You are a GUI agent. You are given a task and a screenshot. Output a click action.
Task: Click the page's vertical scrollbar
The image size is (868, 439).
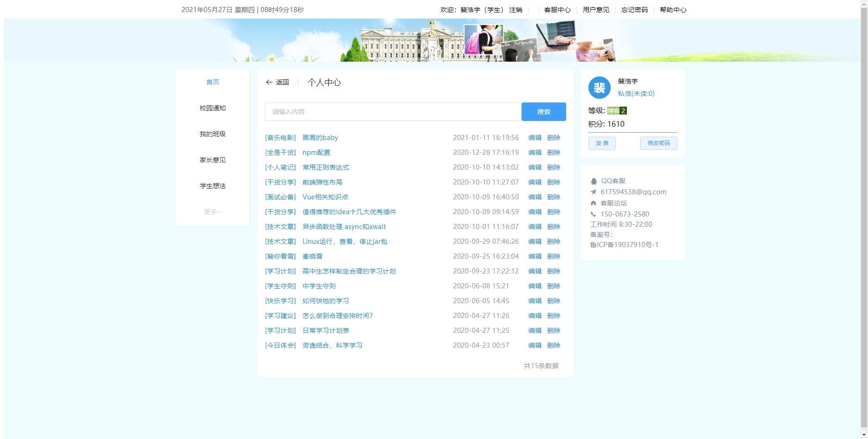coord(864,218)
